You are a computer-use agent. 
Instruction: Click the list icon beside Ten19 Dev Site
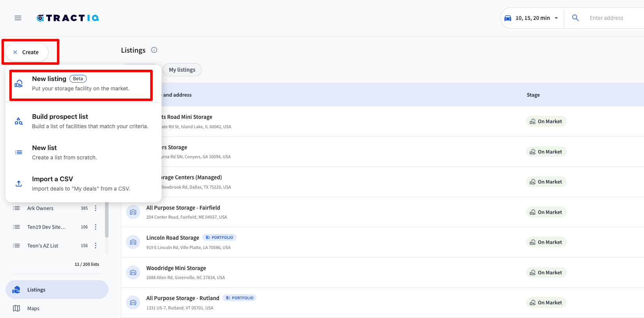[16, 227]
